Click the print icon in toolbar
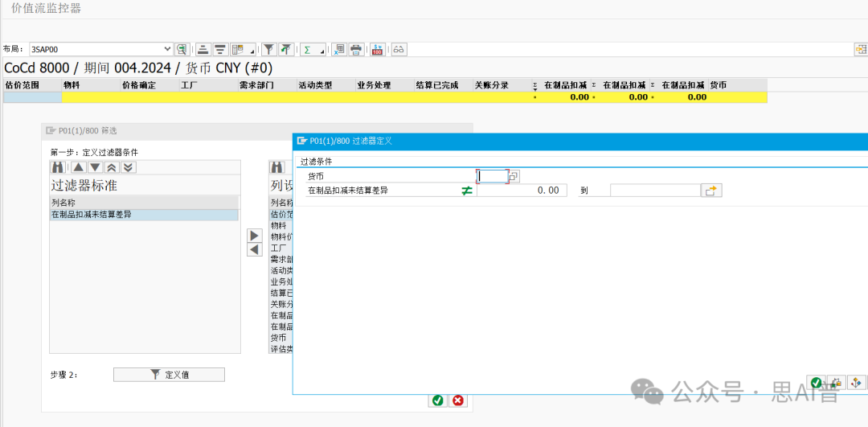Viewport: 868px width, 427px height. pos(356,50)
